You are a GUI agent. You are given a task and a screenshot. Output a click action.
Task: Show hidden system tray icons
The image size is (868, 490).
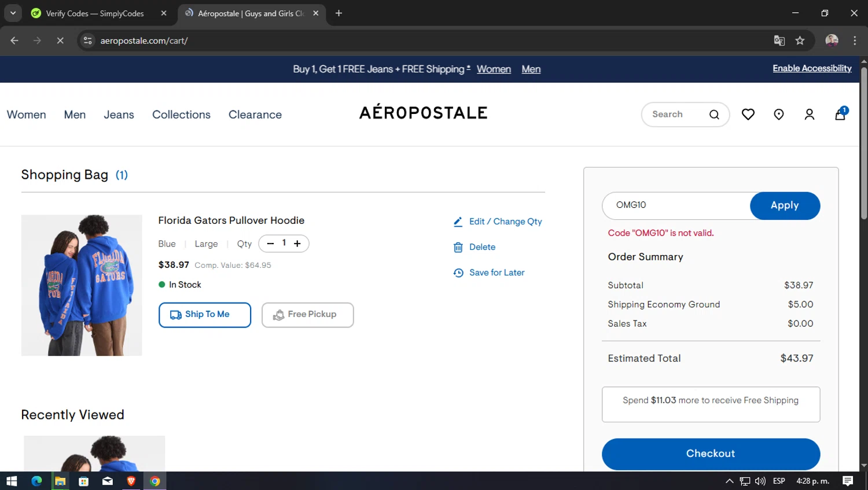click(729, 481)
